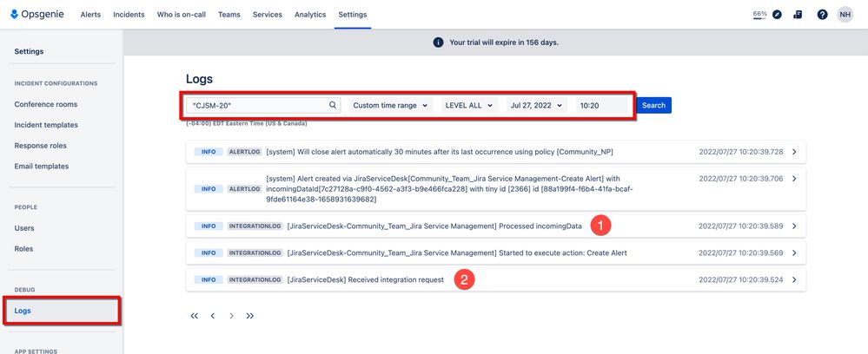Go to the next logs page
868x354 pixels.
pyautogui.click(x=231, y=316)
